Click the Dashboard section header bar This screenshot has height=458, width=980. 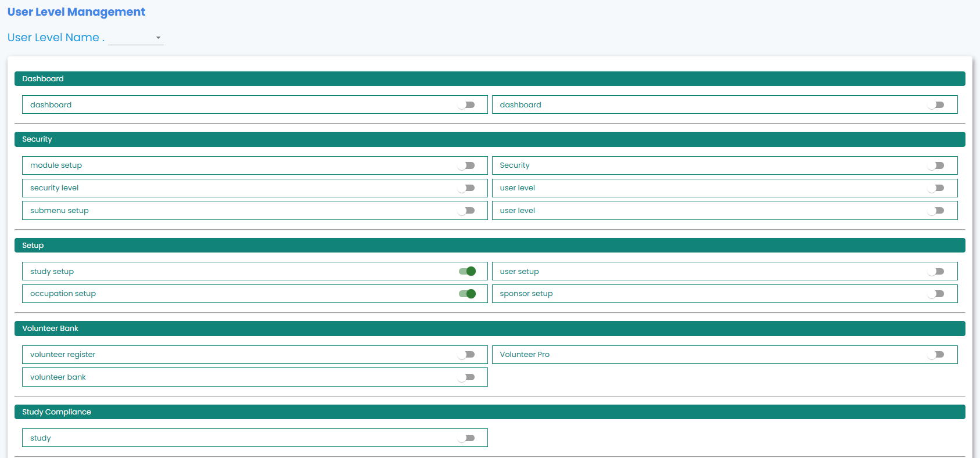pos(490,79)
